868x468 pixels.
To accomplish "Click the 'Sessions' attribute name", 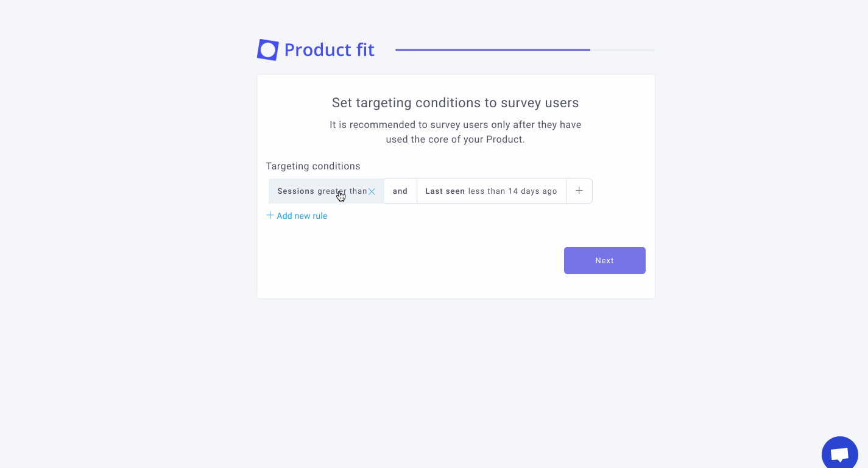I will tap(296, 191).
